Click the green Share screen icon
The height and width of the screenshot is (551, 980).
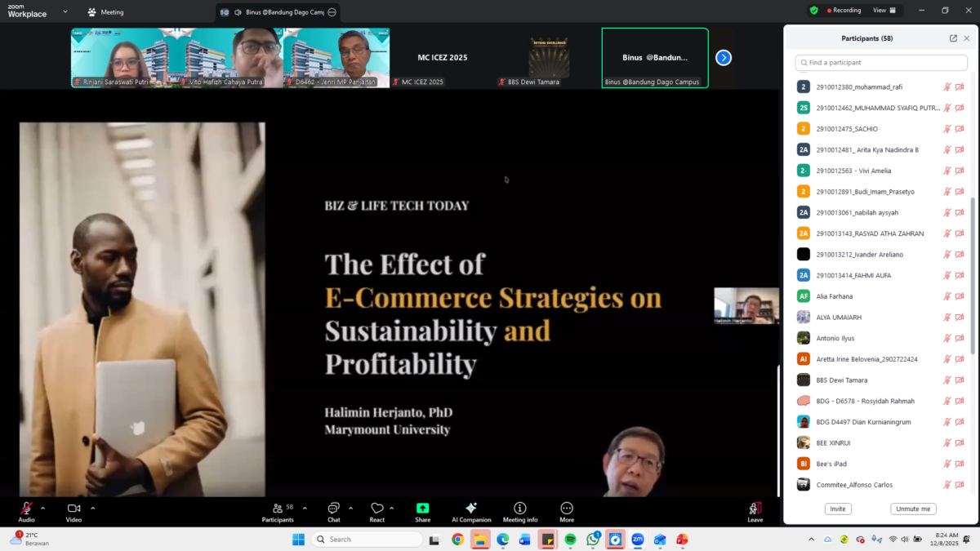tap(422, 511)
